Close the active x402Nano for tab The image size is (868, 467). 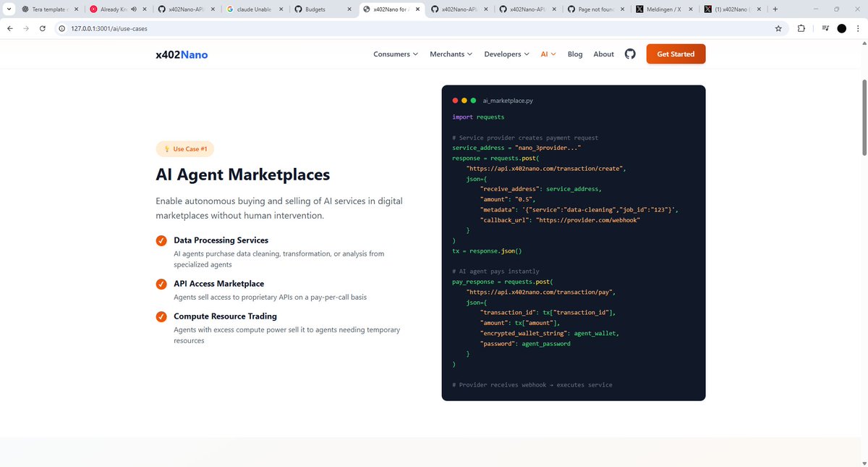pyautogui.click(x=417, y=9)
